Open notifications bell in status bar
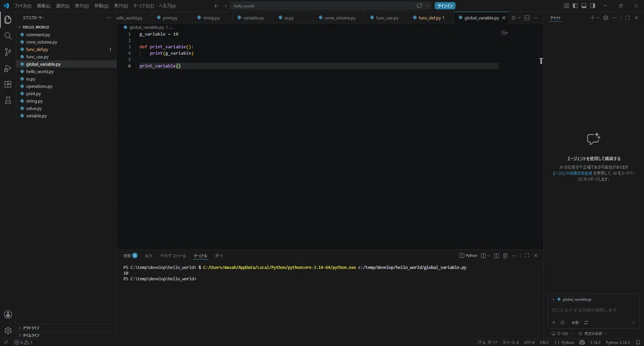Viewport: 644px width, 346px height. 638,342
